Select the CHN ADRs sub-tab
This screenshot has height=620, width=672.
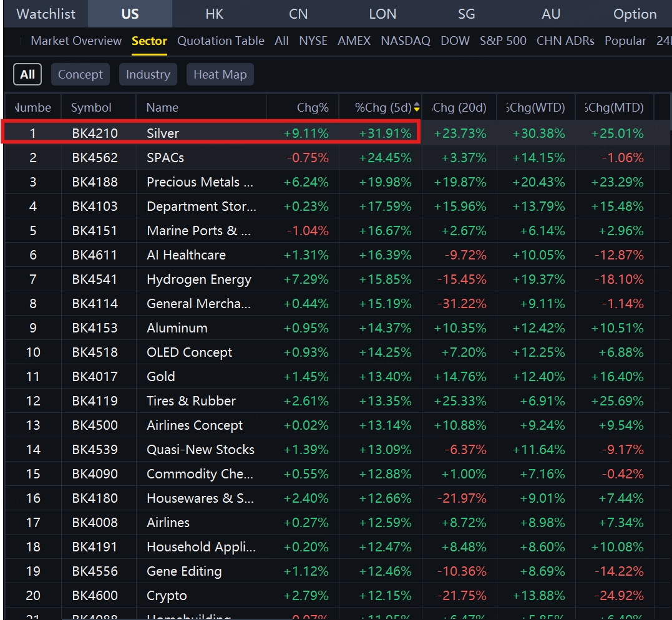(566, 41)
